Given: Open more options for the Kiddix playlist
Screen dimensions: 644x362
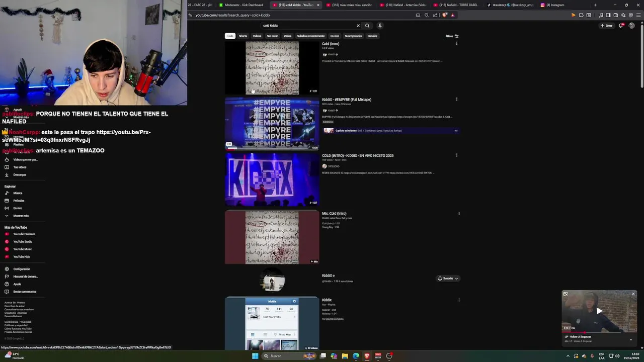Looking at the screenshot, I should pyautogui.click(x=459, y=300).
